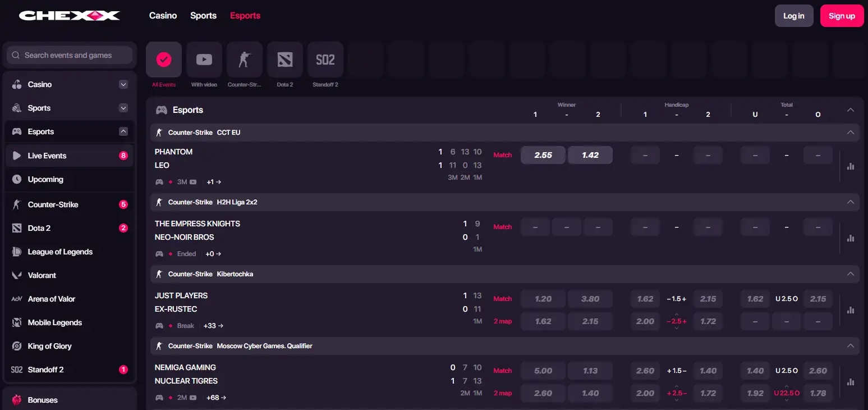
Task: Click the Live Events play icon
Action: coord(17,156)
